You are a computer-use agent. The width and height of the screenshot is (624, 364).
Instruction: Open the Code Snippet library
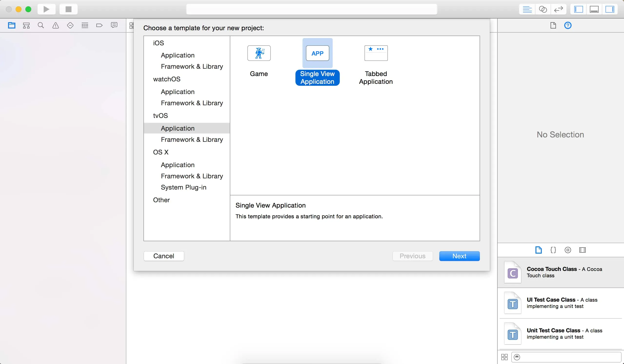point(553,250)
